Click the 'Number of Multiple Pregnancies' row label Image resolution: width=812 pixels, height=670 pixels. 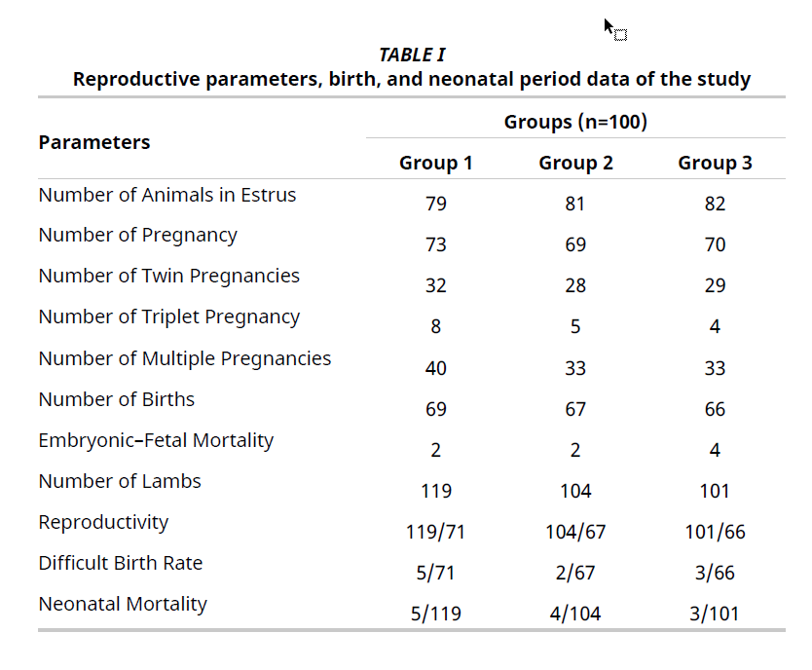[185, 358]
